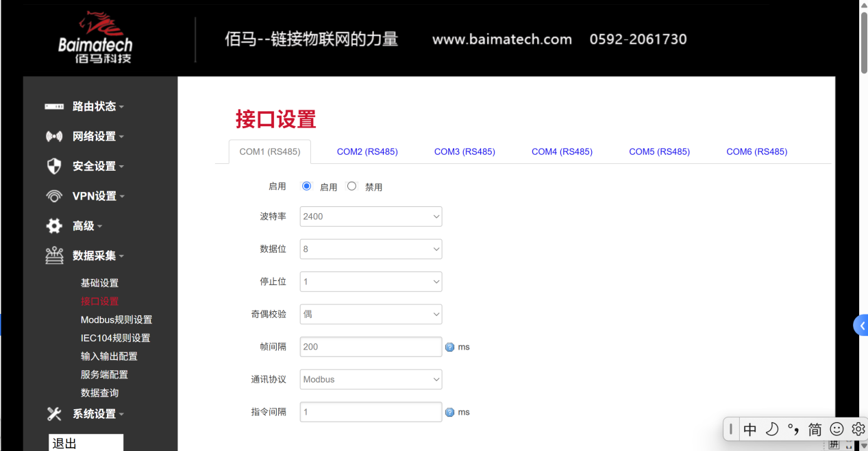Click the 路由状态 router status icon
The width and height of the screenshot is (868, 451).
53,106
